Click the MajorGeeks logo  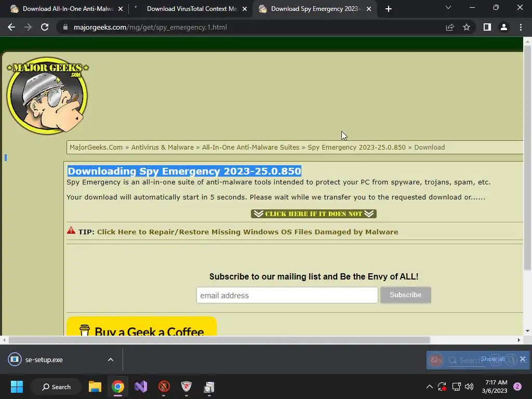coord(47,96)
